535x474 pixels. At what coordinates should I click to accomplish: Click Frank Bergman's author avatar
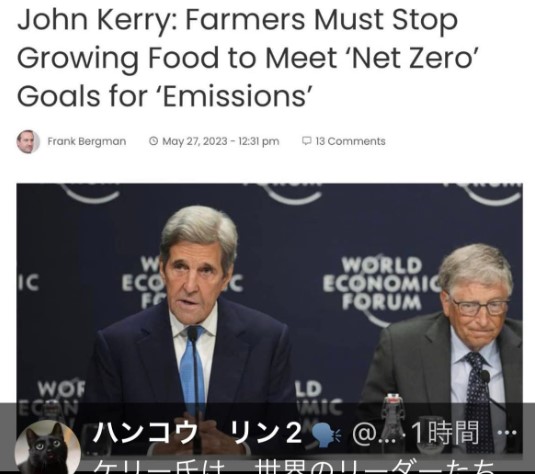(x=28, y=142)
